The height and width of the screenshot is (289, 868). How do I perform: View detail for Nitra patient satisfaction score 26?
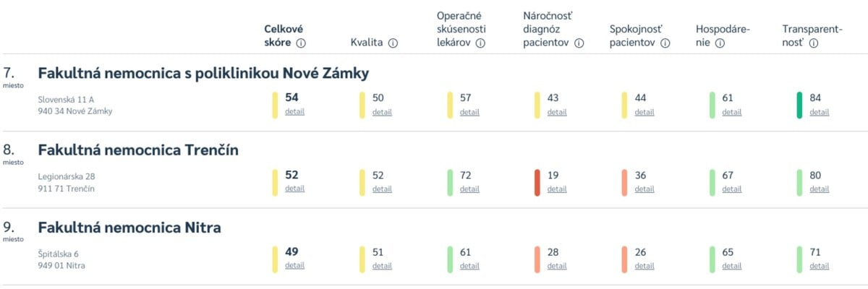click(644, 266)
